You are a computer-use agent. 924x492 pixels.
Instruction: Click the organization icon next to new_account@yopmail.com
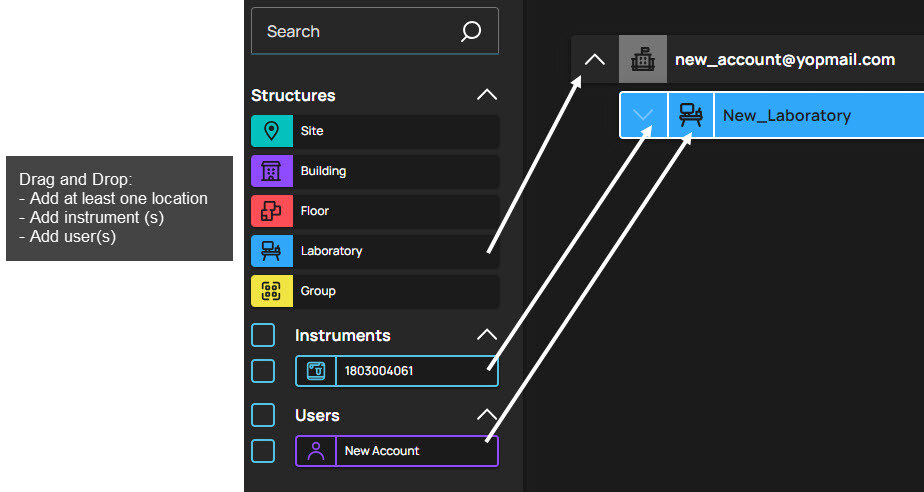coord(643,60)
